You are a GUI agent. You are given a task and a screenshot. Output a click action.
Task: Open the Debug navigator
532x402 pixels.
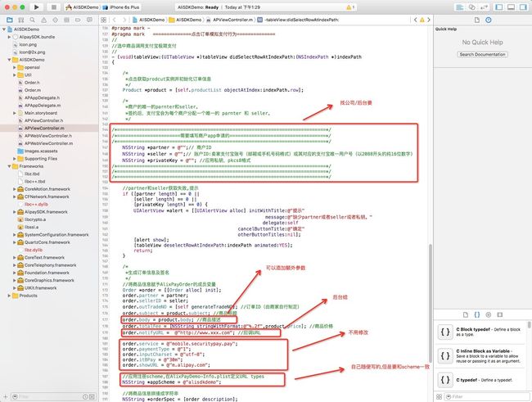[67, 20]
